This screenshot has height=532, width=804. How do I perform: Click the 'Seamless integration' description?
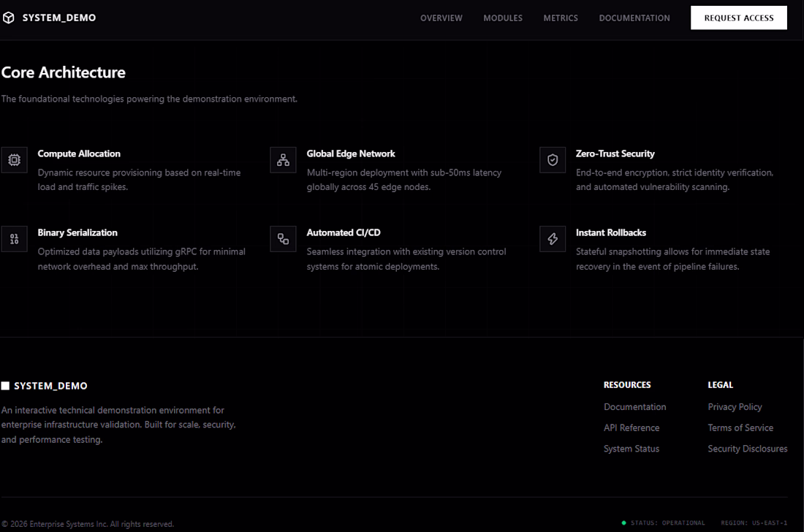click(406, 259)
